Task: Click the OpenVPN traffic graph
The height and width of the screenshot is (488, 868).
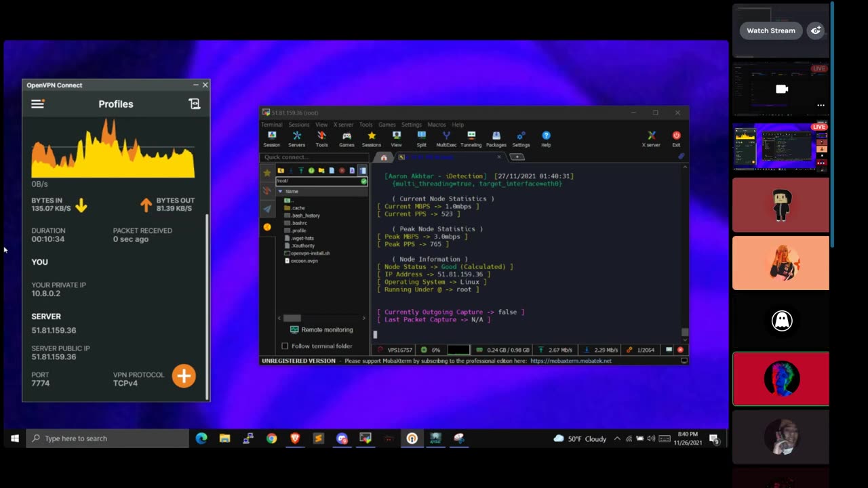Action: click(x=113, y=148)
